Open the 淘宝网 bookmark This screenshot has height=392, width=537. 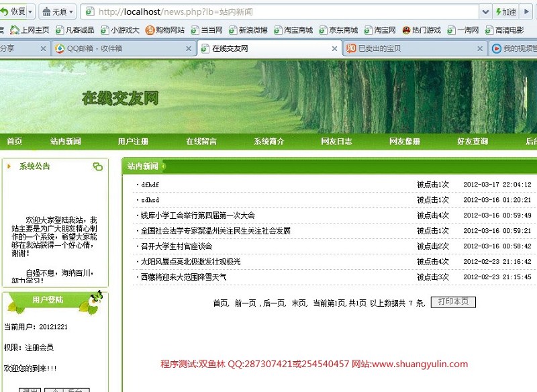click(x=380, y=30)
